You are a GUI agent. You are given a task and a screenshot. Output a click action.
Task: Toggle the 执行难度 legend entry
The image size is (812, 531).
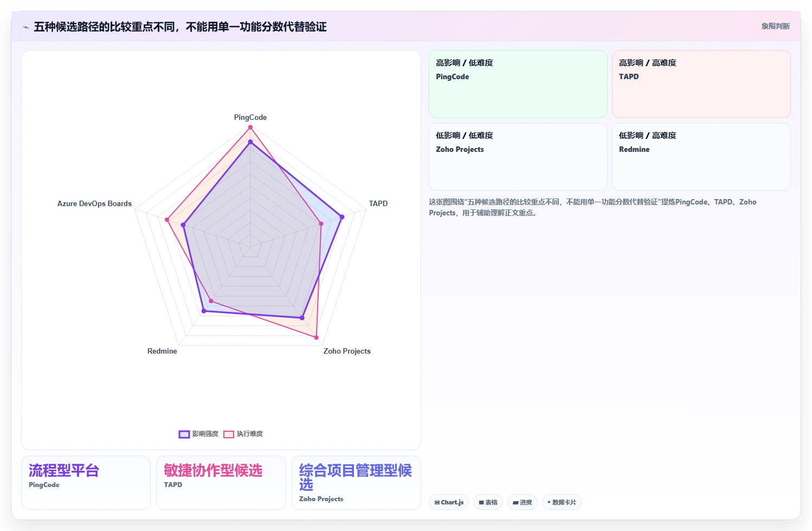(243, 434)
